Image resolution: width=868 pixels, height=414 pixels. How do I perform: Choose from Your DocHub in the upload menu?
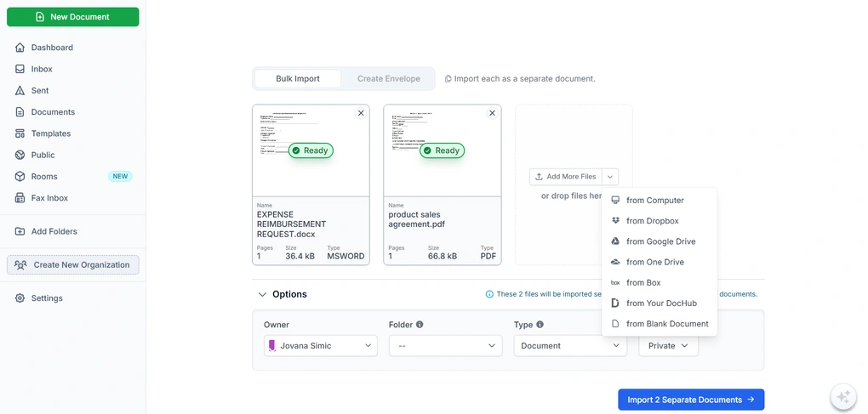[660, 303]
